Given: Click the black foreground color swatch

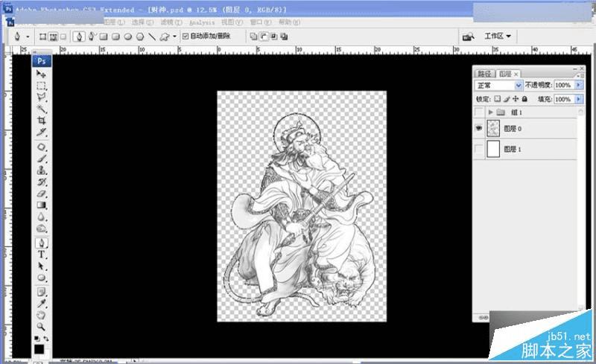Looking at the screenshot, I should coord(39,349).
